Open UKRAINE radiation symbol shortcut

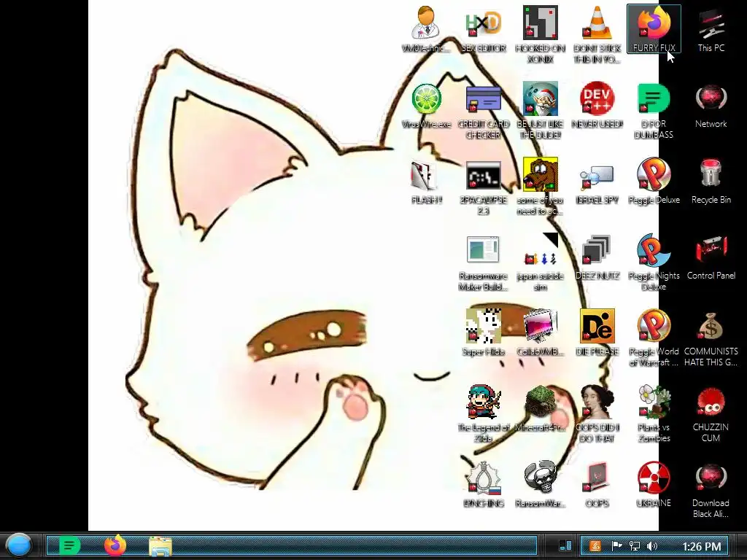pyautogui.click(x=654, y=484)
